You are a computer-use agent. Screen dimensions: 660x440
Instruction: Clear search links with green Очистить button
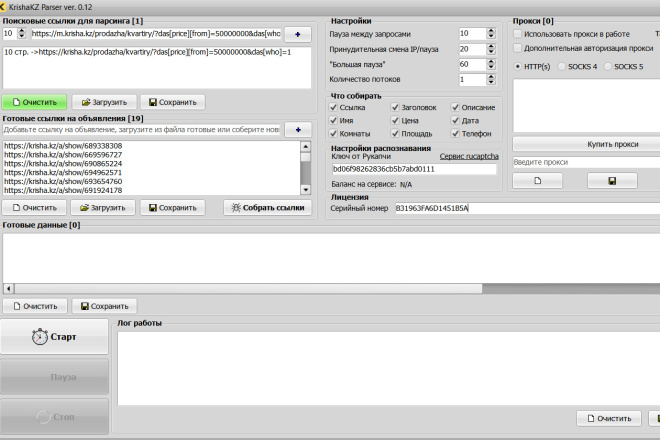35,102
